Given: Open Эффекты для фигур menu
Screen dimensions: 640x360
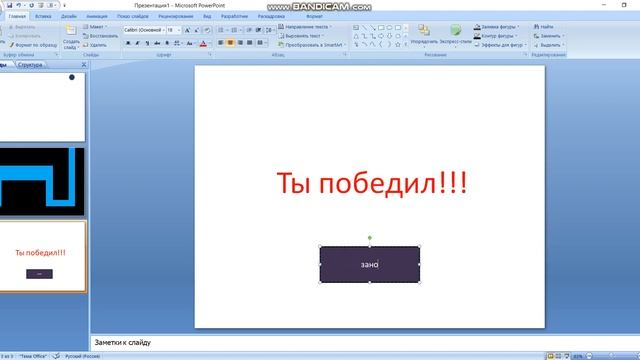Looking at the screenshot, I should (500, 45).
